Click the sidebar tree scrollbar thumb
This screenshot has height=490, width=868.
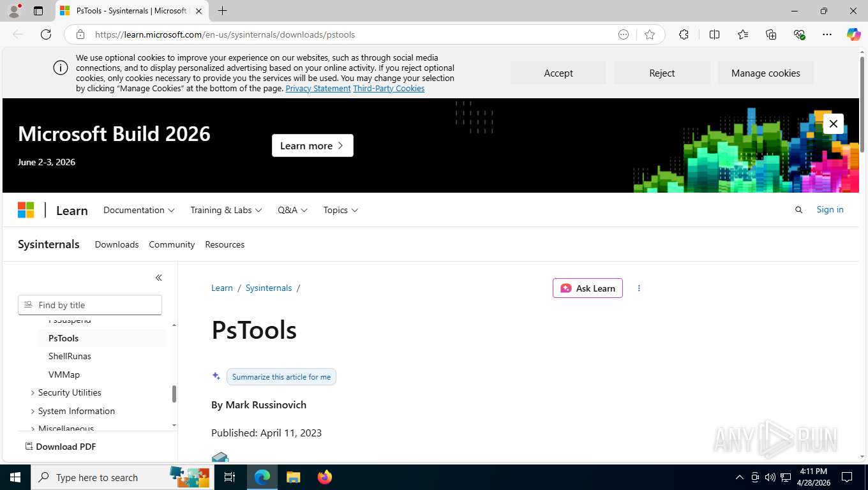point(174,394)
